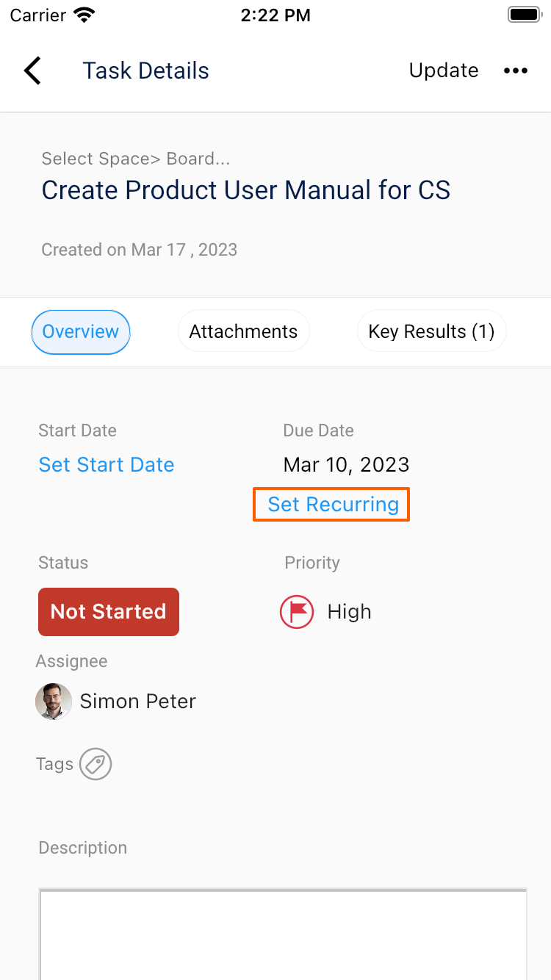Tap inside the Description text box

(x=283, y=933)
